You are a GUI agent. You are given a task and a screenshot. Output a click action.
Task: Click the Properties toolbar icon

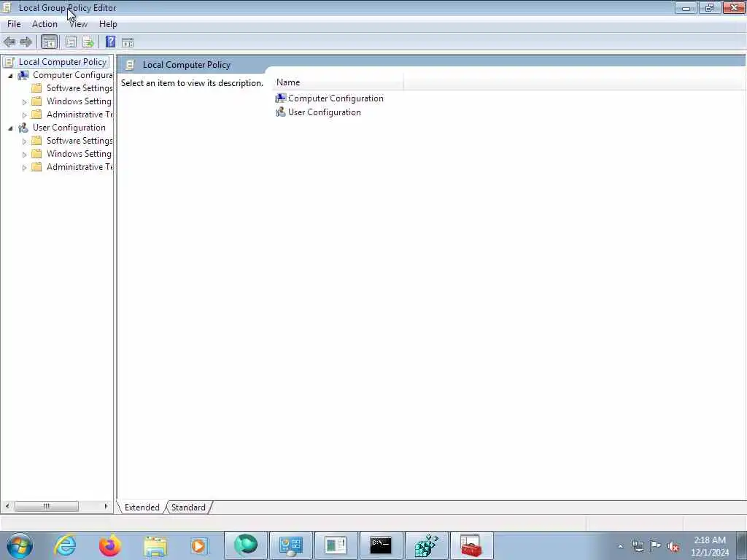click(x=71, y=42)
